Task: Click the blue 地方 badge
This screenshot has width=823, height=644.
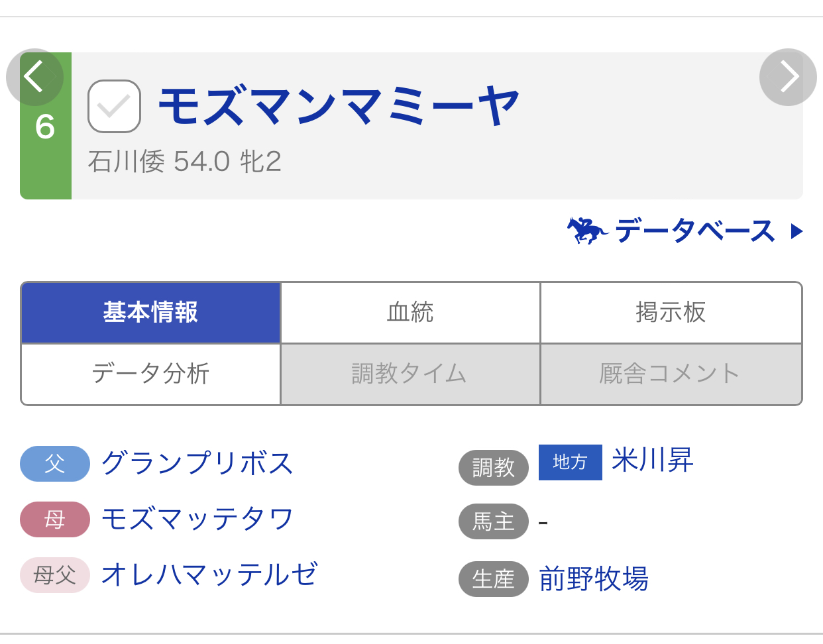Action: point(570,462)
